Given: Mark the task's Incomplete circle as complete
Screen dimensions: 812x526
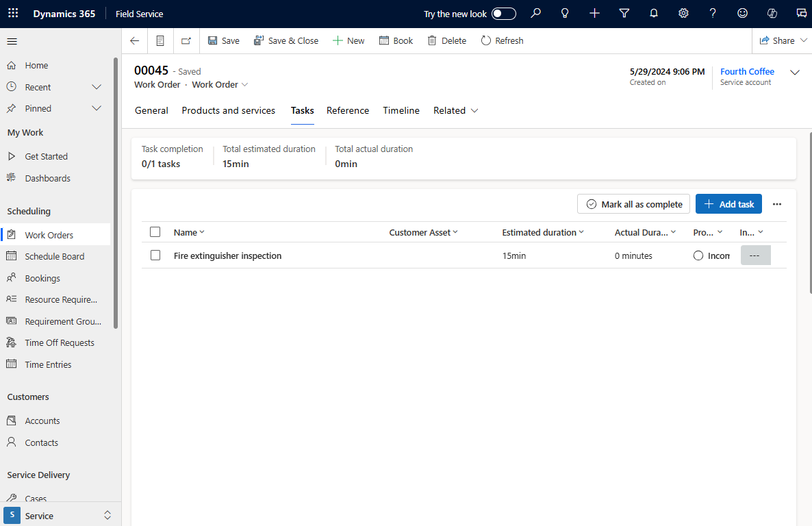Looking at the screenshot, I should point(698,255).
